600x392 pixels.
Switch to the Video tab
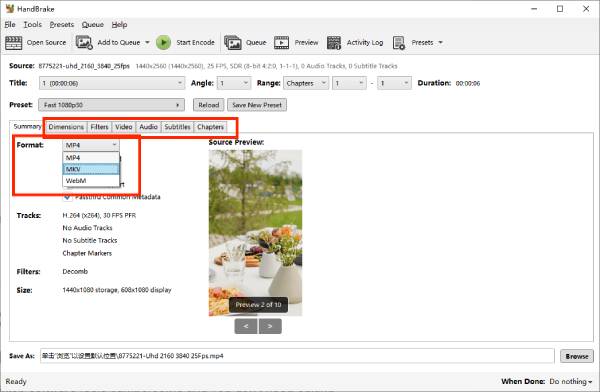tap(124, 127)
